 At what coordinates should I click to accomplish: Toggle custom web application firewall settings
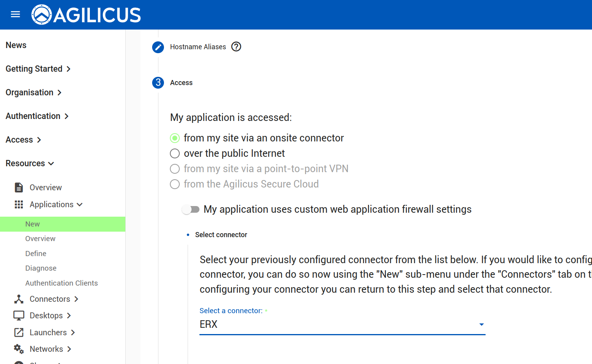pyautogui.click(x=191, y=209)
